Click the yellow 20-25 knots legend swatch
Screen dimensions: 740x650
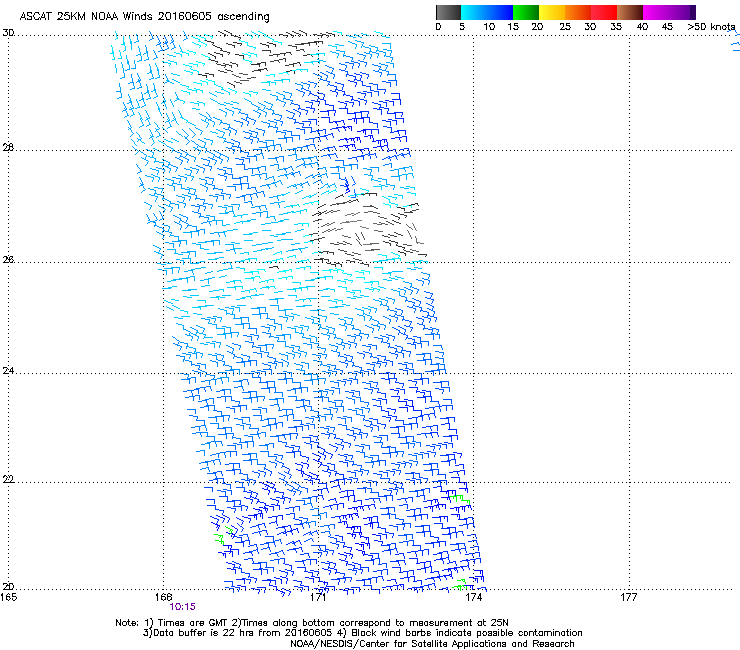[552, 12]
